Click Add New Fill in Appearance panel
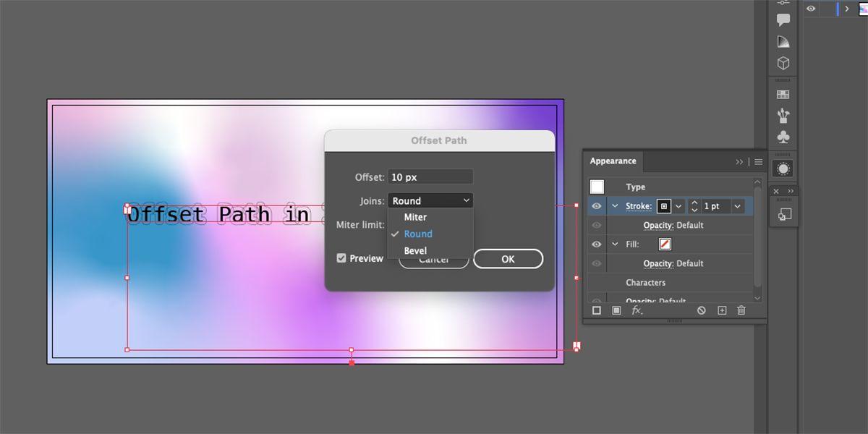The height and width of the screenshot is (434, 868). pos(616,310)
